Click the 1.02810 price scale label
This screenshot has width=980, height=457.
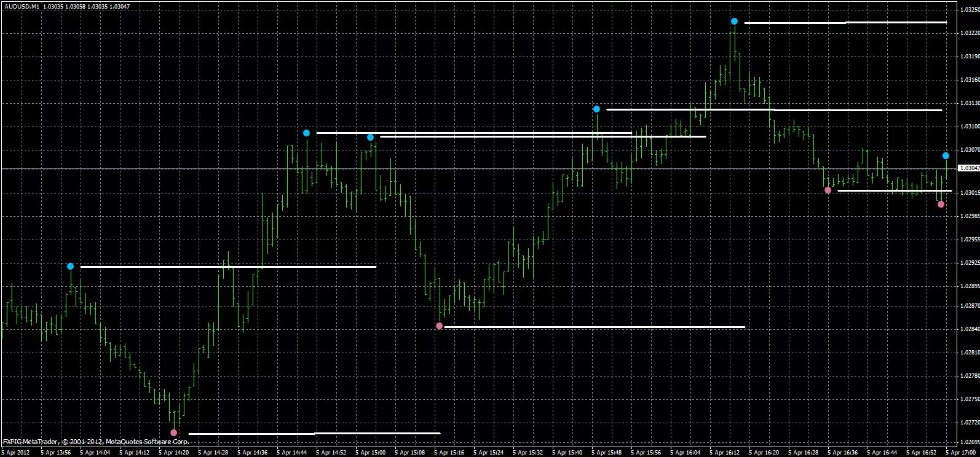[x=969, y=353]
